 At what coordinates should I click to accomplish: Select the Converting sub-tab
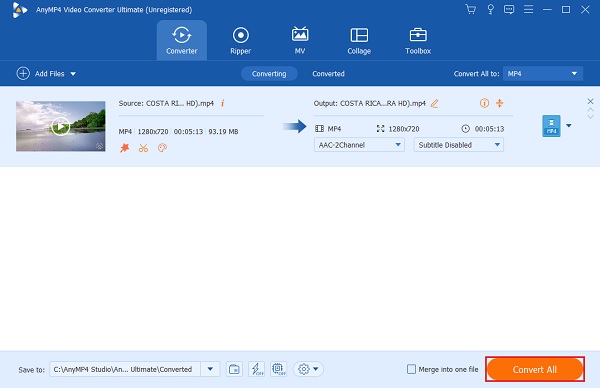(x=269, y=73)
